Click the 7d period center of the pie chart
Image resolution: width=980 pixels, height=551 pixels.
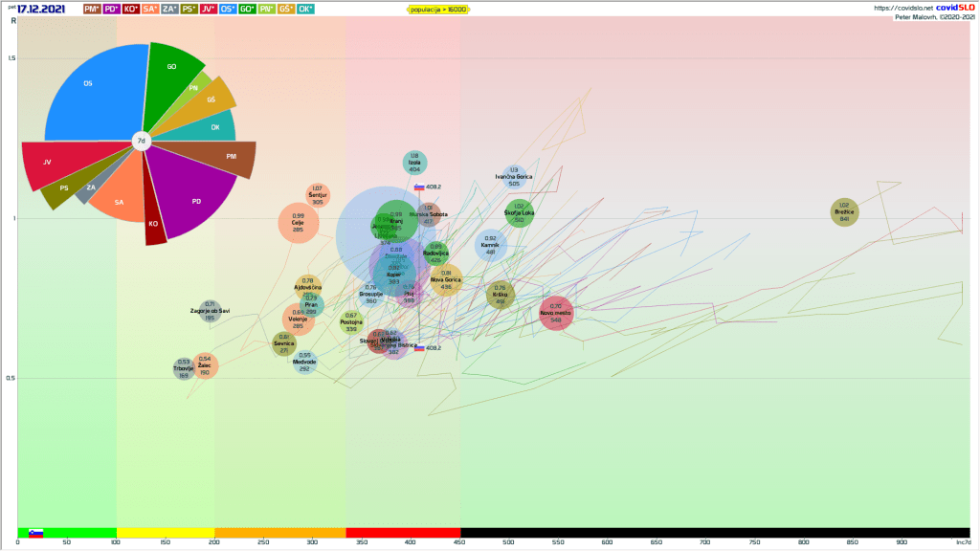142,142
